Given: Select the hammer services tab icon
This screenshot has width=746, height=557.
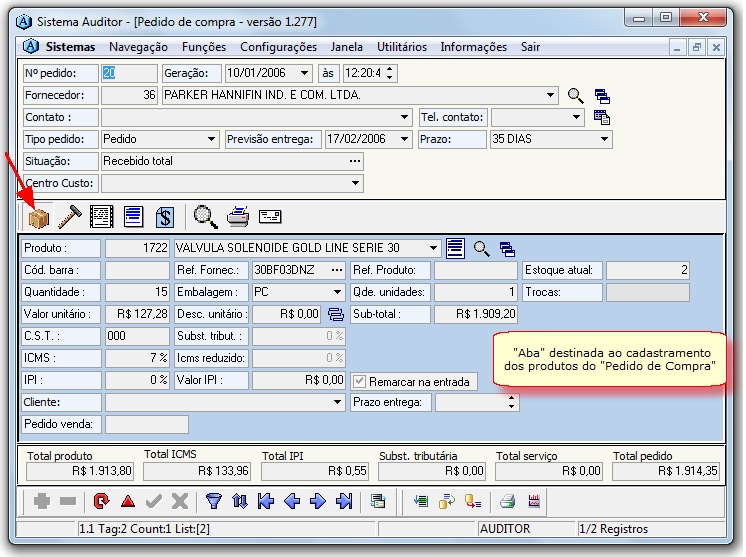Looking at the screenshot, I should [x=69, y=217].
